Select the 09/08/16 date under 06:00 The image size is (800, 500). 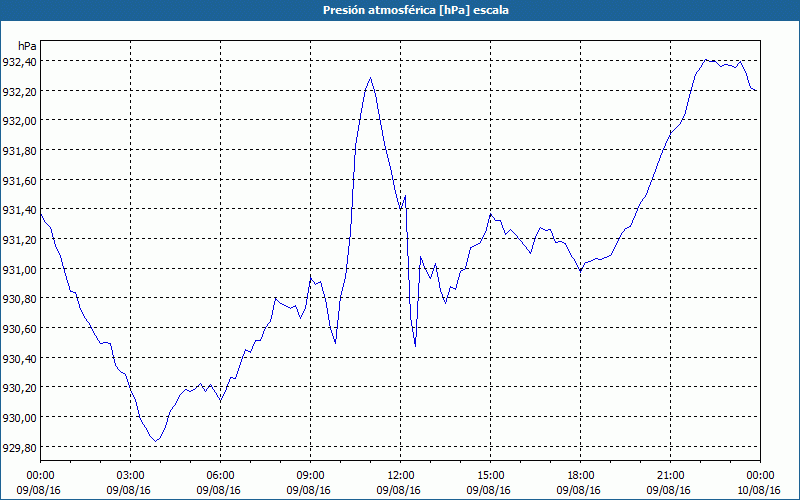point(218,490)
